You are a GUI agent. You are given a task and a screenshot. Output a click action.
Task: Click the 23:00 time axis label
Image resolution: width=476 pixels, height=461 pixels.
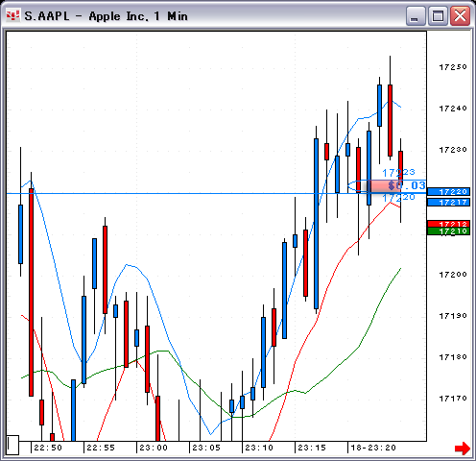154,448
